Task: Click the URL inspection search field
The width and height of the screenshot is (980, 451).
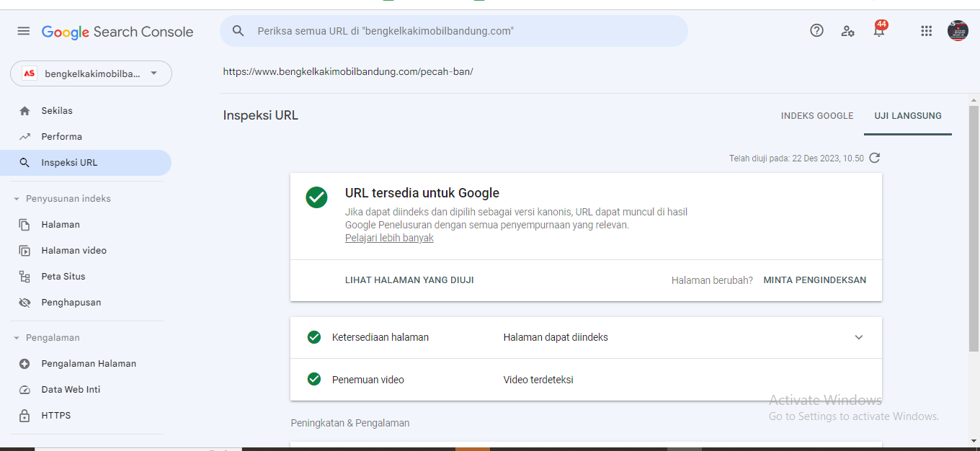Action: point(454,31)
